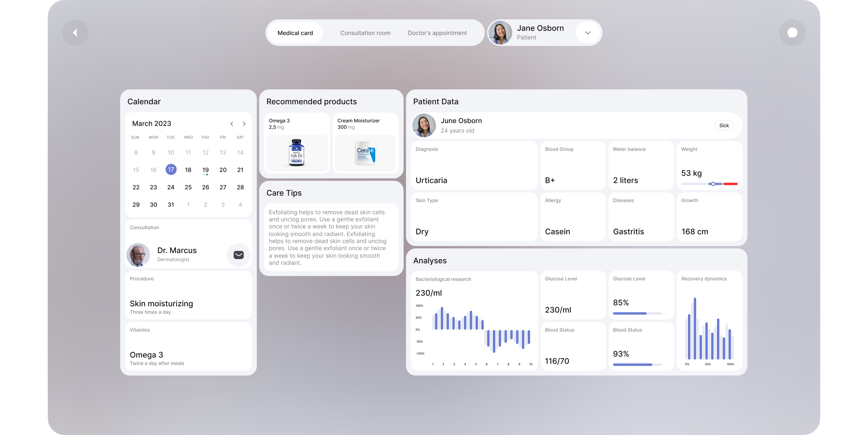This screenshot has width=868, height=435.
Task: Select the CeraVe Cream Moisturizer product image
Action: (366, 153)
